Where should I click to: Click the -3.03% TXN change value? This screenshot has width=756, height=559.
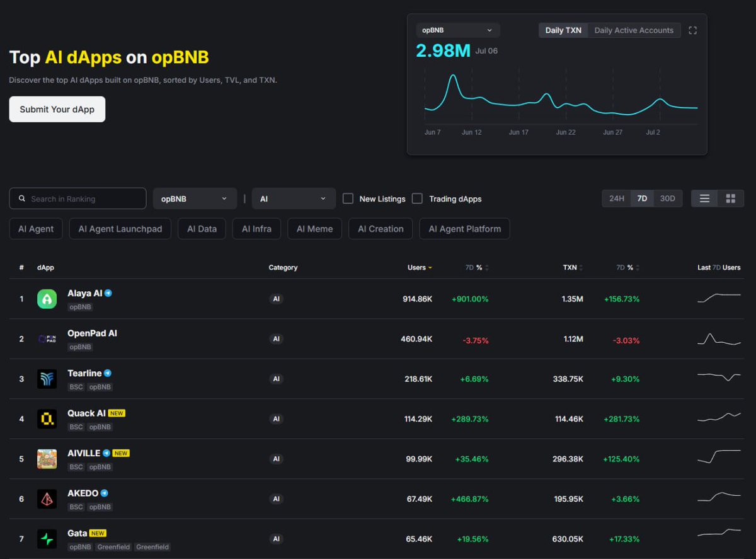point(626,340)
